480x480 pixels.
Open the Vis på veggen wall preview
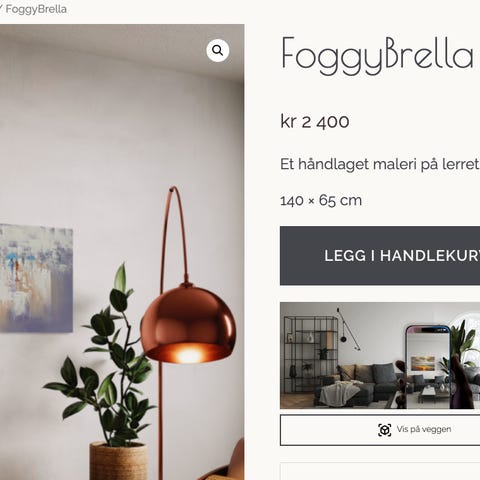coord(380,430)
